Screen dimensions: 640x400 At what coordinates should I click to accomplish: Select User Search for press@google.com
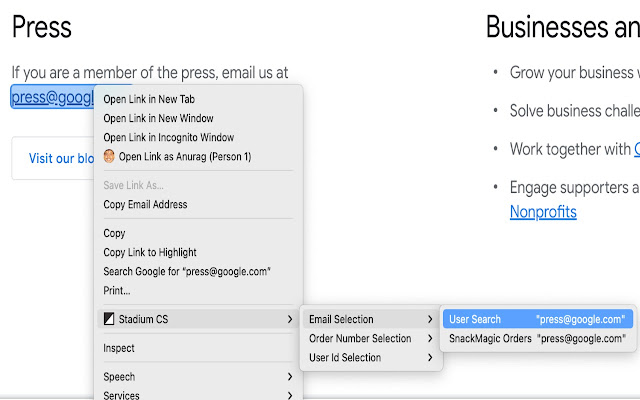(538, 319)
